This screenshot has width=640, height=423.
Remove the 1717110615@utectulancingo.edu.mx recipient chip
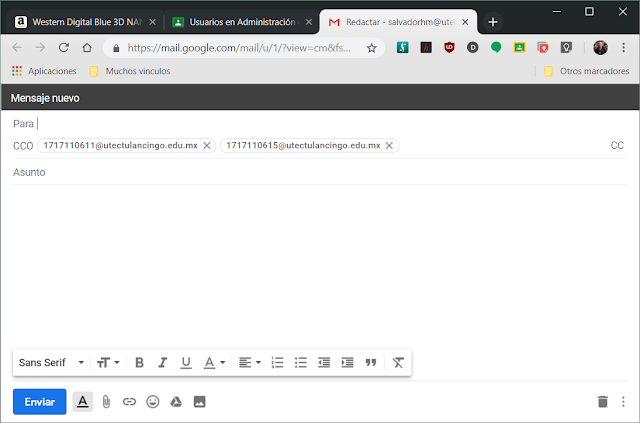[x=389, y=145]
